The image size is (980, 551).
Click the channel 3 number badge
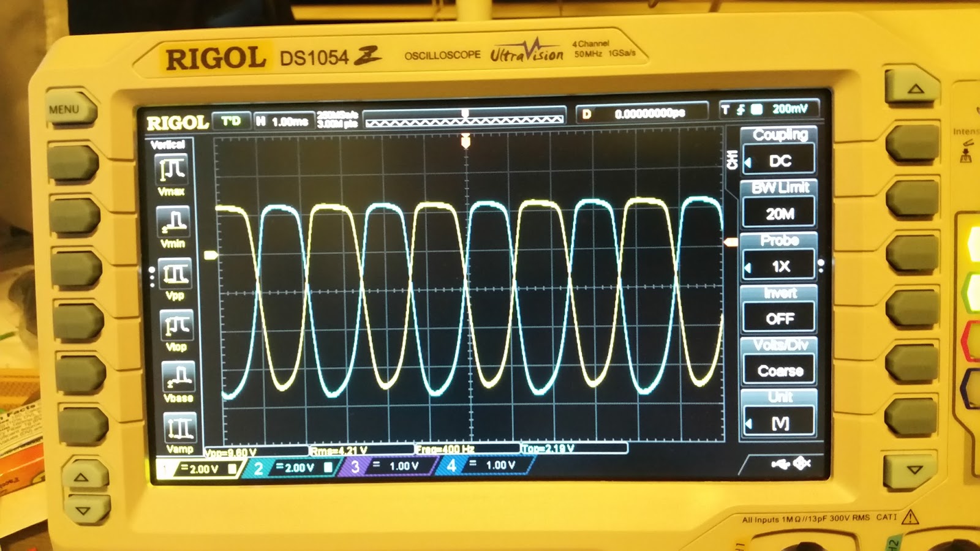[x=355, y=467]
